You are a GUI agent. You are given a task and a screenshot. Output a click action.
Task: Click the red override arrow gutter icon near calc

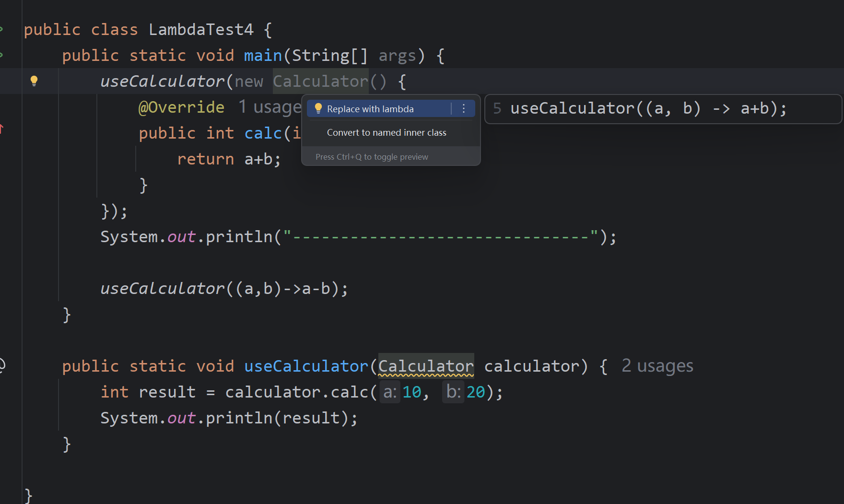pyautogui.click(x=2, y=129)
